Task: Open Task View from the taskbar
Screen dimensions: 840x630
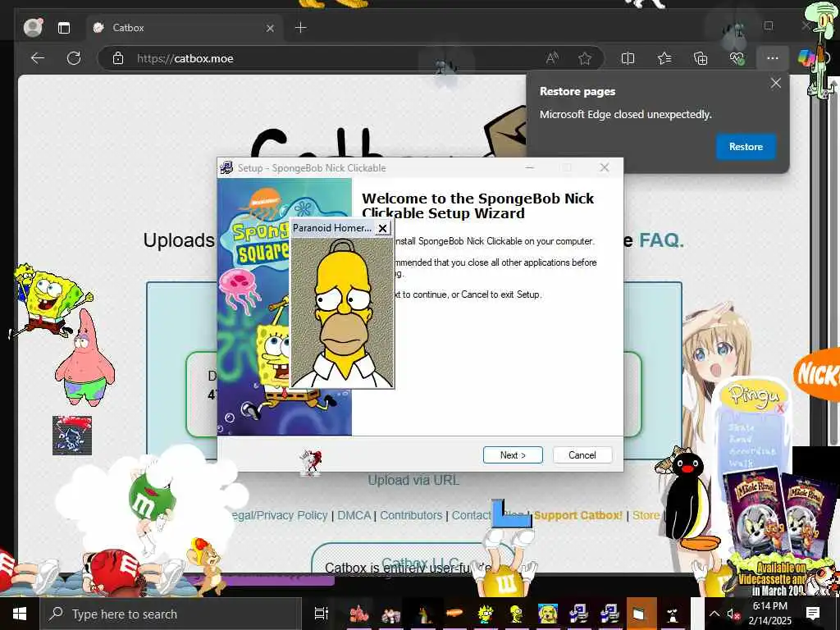Action: click(x=321, y=614)
